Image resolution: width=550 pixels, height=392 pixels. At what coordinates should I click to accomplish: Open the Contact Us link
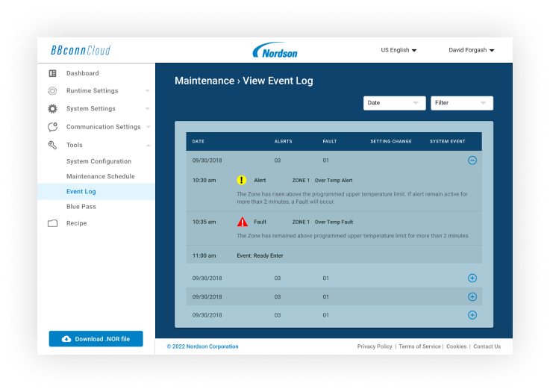(x=487, y=346)
